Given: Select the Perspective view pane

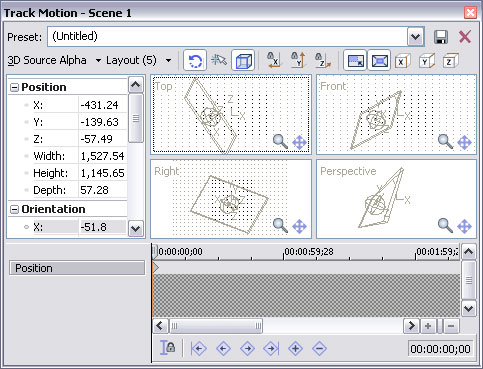Looking at the screenshot, I should pyautogui.click(x=396, y=199).
